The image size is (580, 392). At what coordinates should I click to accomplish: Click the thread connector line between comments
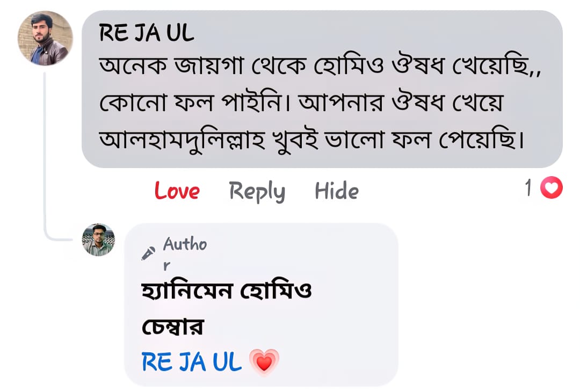click(x=46, y=161)
